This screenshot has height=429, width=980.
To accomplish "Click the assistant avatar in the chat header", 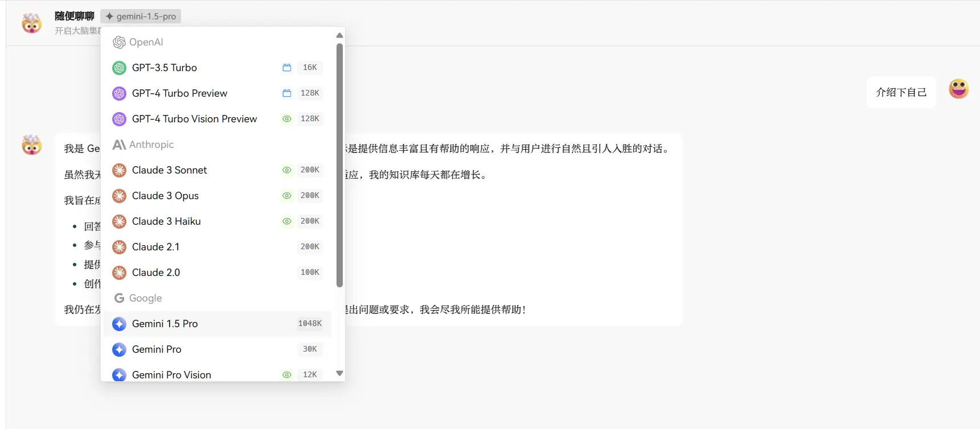I will coord(32,23).
